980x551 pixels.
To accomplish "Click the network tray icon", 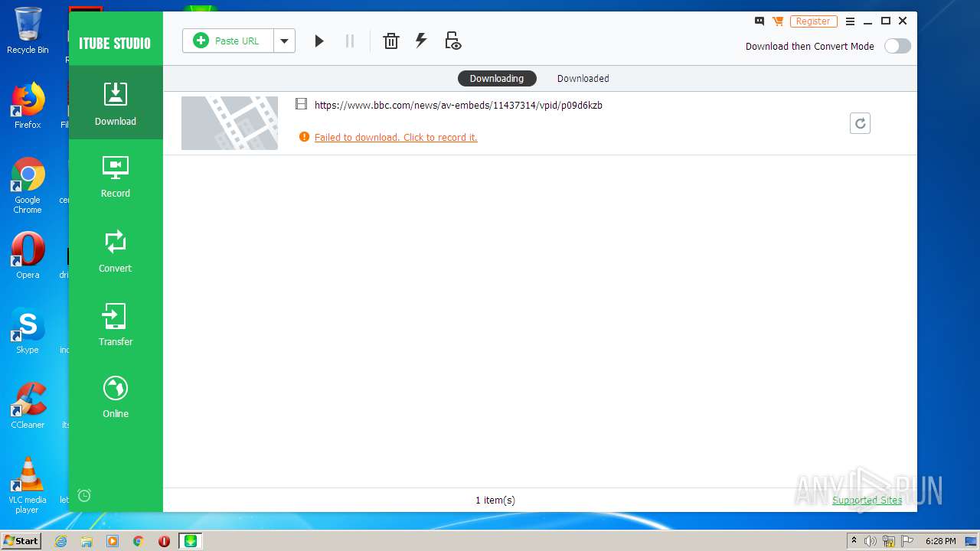I will (x=889, y=541).
